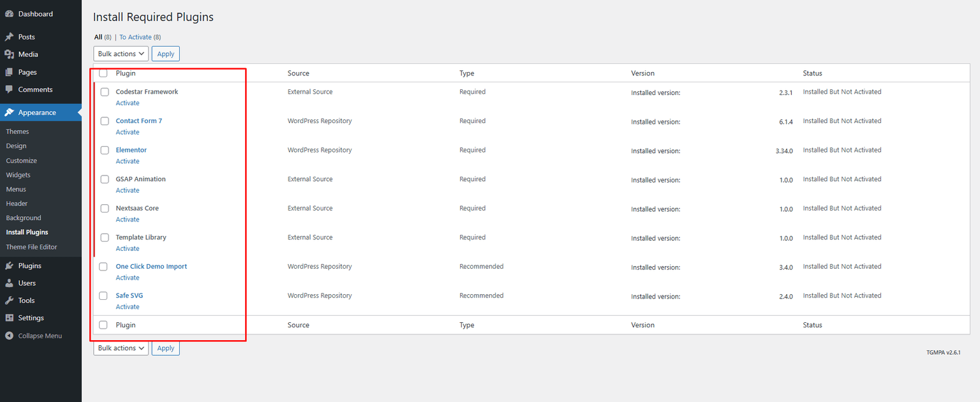Image resolution: width=980 pixels, height=402 pixels.
Task: Open Users via the person icon
Action: click(x=9, y=283)
